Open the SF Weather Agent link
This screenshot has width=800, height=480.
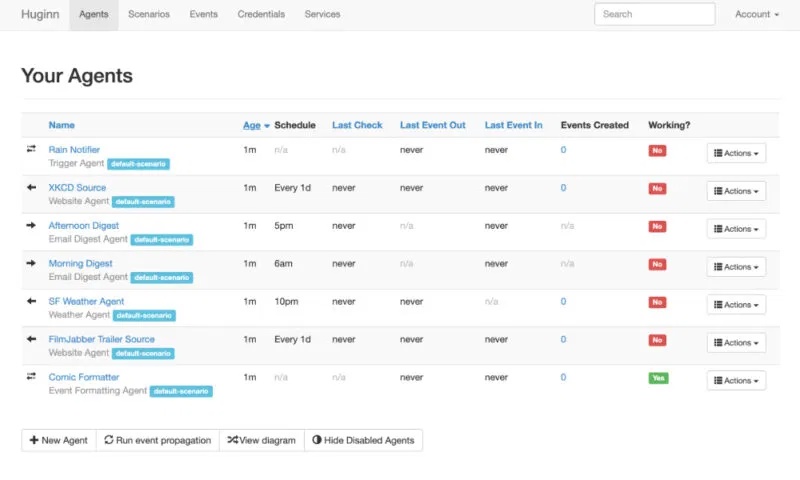click(86, 301)
